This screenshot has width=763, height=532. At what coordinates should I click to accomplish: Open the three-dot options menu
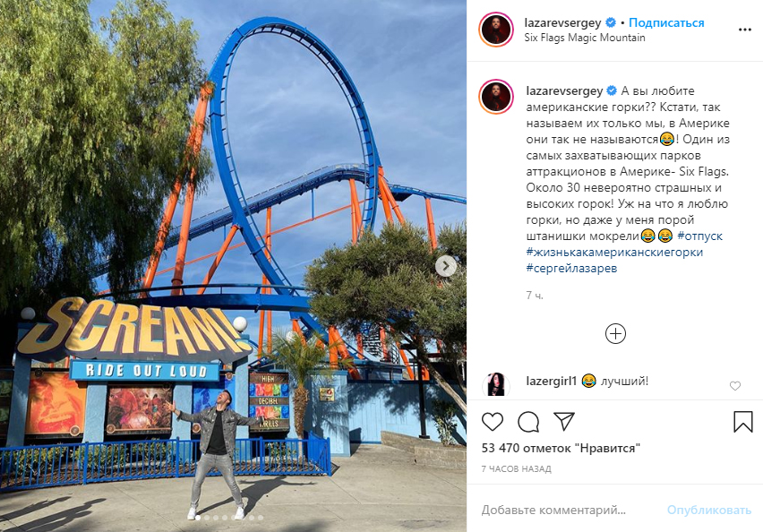pos(744,30)
